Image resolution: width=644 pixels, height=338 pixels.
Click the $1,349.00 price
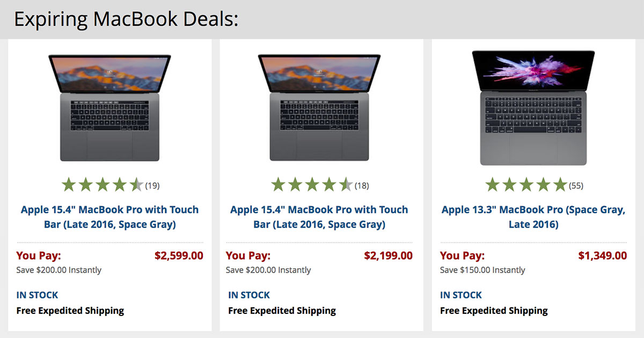(x=602, y=256)
